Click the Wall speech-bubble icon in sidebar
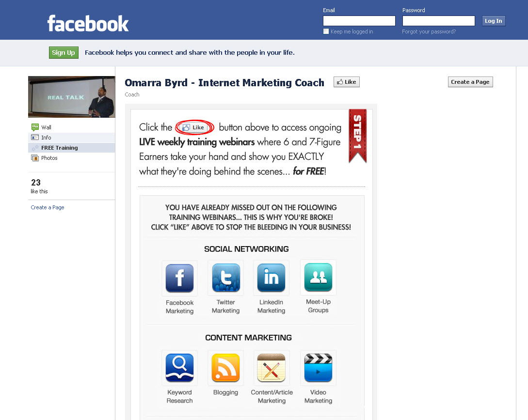The image size is (528, 420). (35, 127)
